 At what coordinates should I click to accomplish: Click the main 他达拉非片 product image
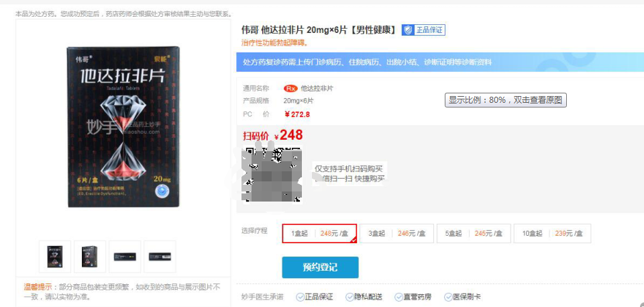tap(123, 127)
